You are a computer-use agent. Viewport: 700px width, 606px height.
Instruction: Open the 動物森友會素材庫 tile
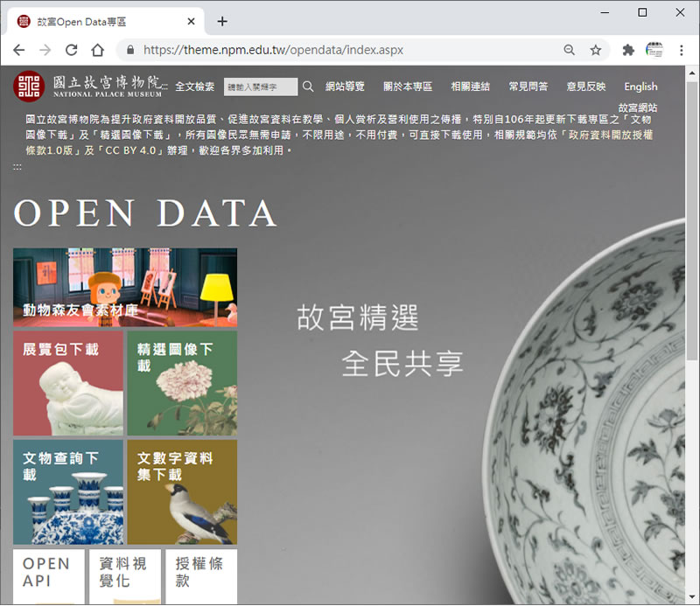click(x=125, y=288)
